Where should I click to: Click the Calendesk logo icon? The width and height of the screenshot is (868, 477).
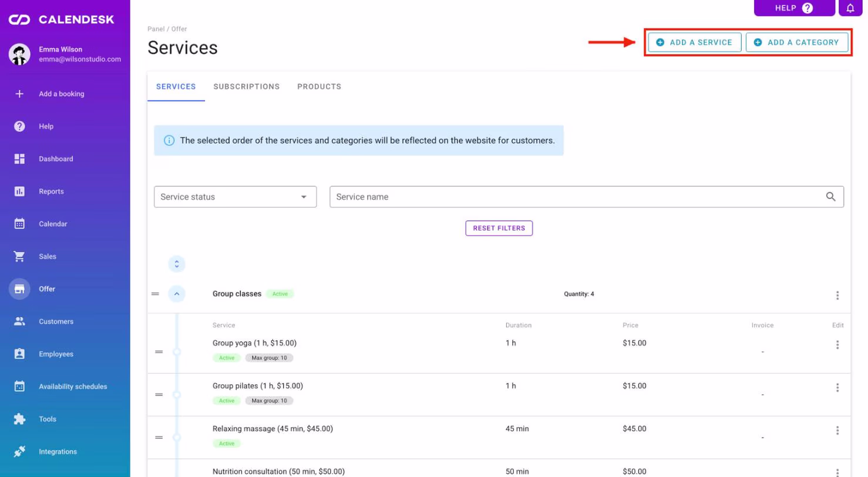[19, 20]
